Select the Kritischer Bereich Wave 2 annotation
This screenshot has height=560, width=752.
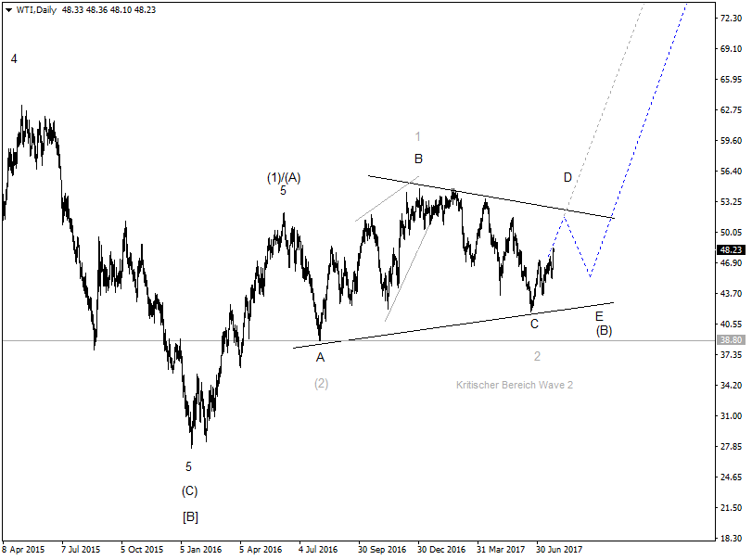tap(514, 382)
